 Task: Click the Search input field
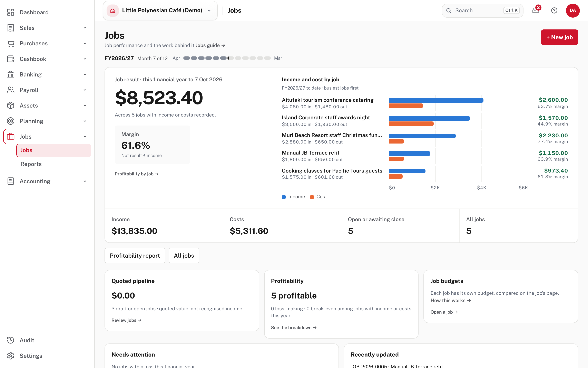[x=482, y=10]
